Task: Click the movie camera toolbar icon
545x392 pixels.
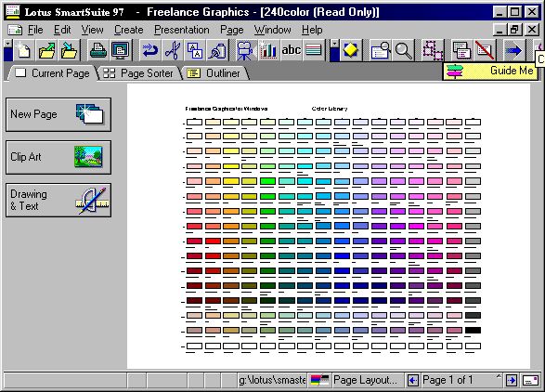Action: [x=245, y=50]
